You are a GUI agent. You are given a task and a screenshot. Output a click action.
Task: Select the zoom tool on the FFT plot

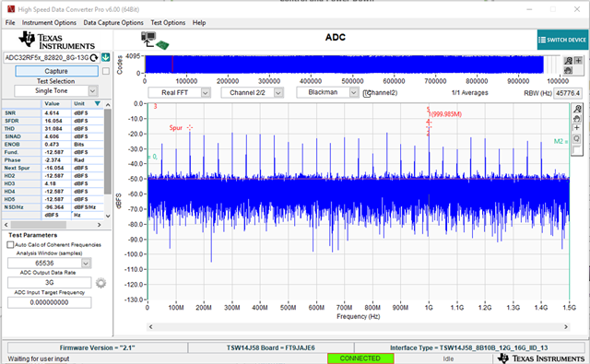[x=577, y=109]
